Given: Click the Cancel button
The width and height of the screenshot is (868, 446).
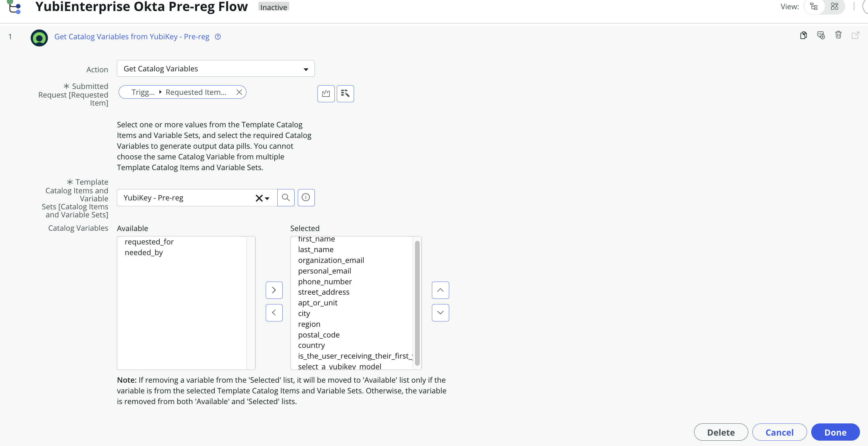Looking at the screenshot, I should (779, 432).
